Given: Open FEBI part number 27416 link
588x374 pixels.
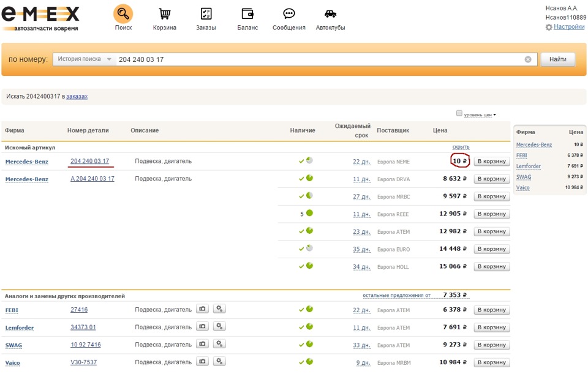Looking at the screenshot, I should pos(79,310).
